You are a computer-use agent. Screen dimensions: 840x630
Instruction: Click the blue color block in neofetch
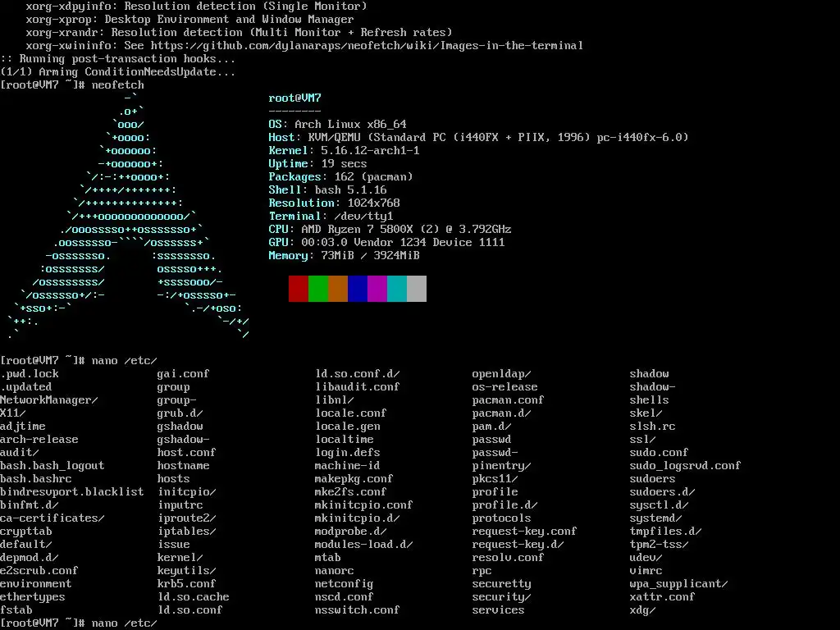pos(358,289)
